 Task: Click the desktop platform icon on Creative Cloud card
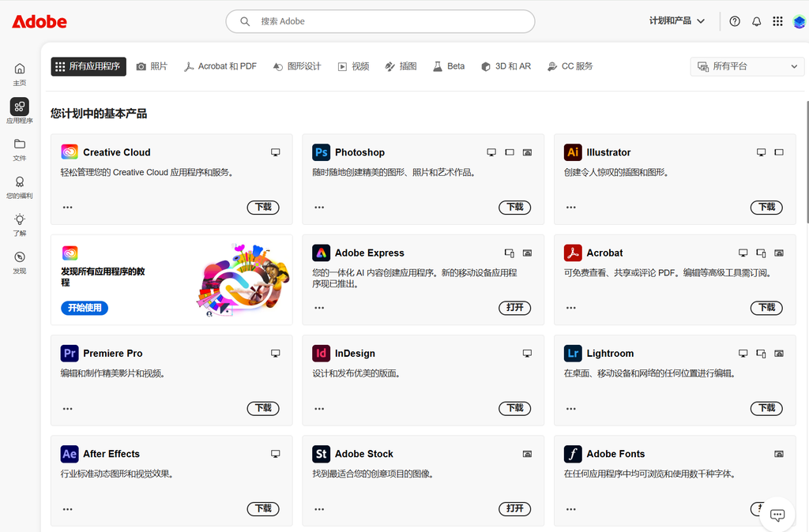tap(276, 152)
